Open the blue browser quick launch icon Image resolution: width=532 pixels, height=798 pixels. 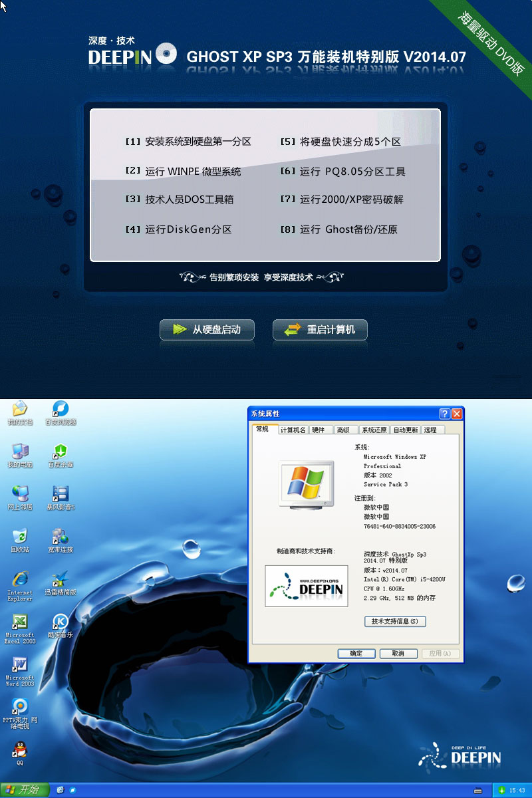tap(71, 790)
